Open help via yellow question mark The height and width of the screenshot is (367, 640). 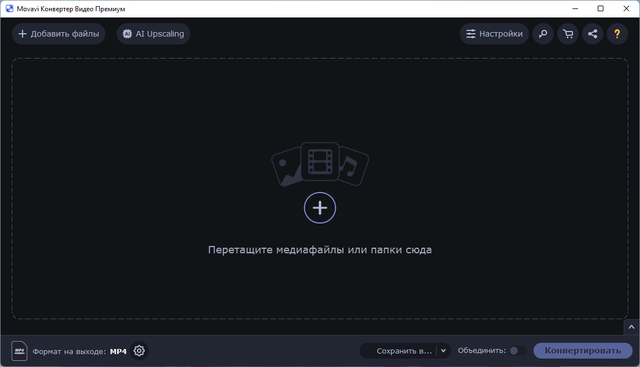(617, 34)
